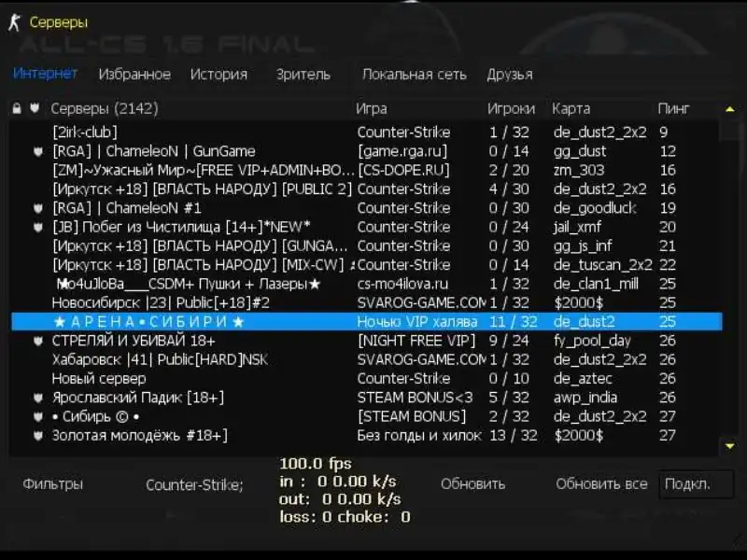
Task: Sort by the shield anti-cheat column icon
Action: pos(35,108)
